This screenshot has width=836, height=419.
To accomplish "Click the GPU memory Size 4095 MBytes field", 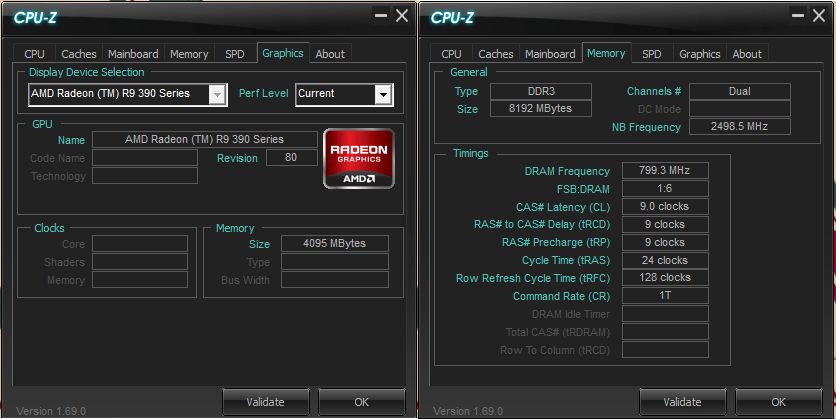I will tap(335, 244).
